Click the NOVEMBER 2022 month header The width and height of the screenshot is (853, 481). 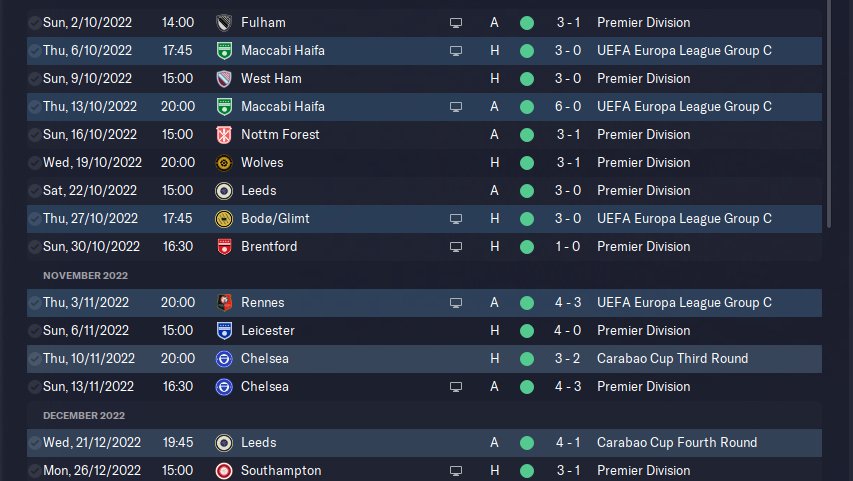[x=85, y=275]
